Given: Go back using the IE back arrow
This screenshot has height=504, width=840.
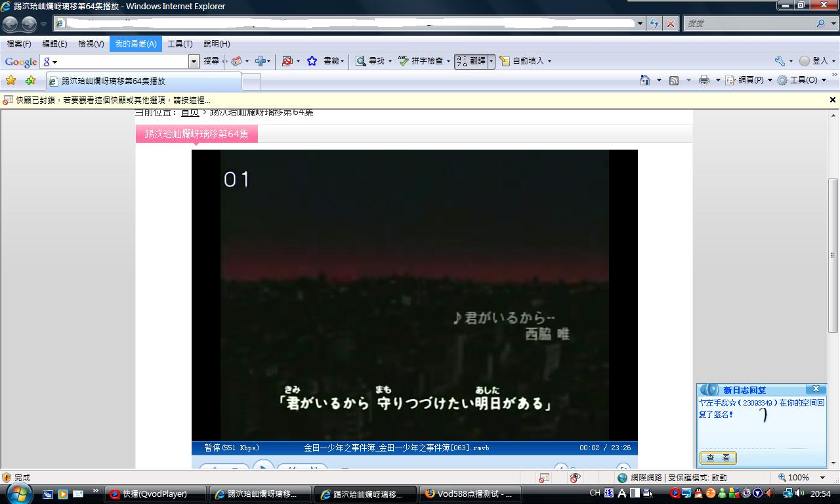Looking at the screenshot, I should point(10,24).
